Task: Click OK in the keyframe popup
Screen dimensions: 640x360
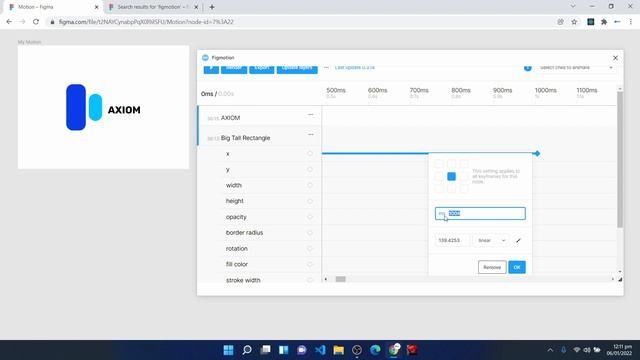Action: coord(517,267)
